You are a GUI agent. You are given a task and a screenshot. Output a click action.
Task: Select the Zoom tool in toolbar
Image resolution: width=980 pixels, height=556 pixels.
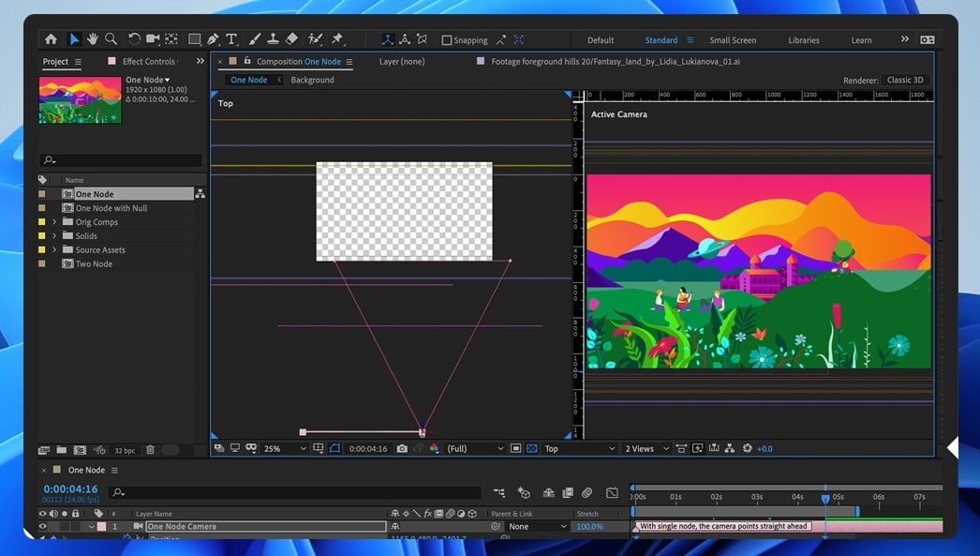[x=111, y=39]
